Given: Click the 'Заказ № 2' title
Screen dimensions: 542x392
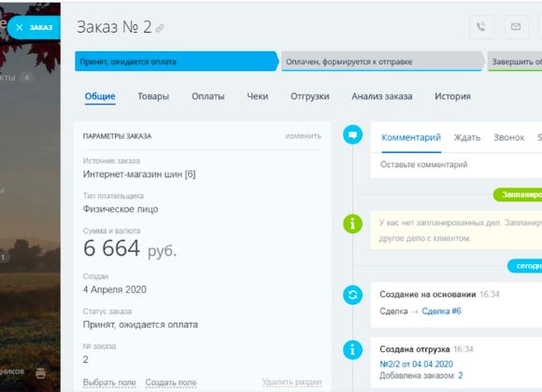Looking at the screenshot, I should [x=114, y=27].
